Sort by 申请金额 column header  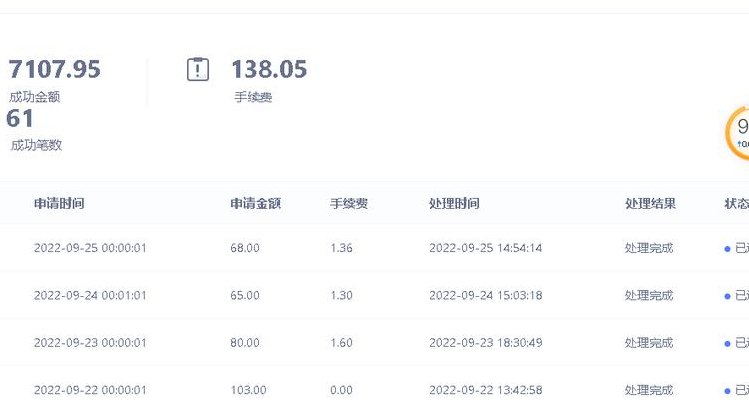pos(256,204)
